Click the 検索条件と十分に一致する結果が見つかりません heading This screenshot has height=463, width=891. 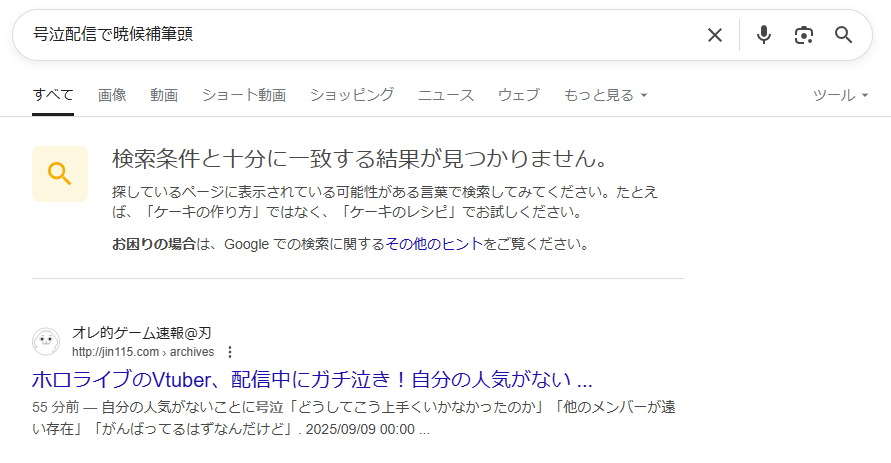tap(361, 158)
